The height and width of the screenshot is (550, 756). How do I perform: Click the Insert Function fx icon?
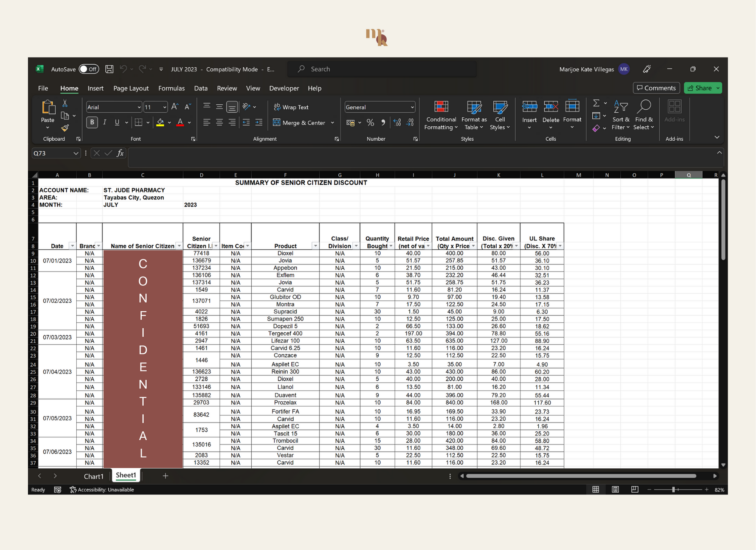tap(120, 153)
